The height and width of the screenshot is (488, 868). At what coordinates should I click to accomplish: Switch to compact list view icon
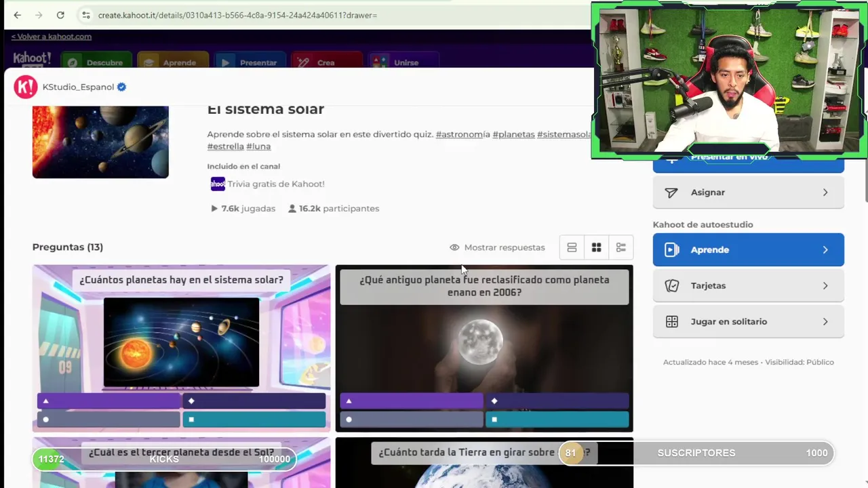point(572,247)
